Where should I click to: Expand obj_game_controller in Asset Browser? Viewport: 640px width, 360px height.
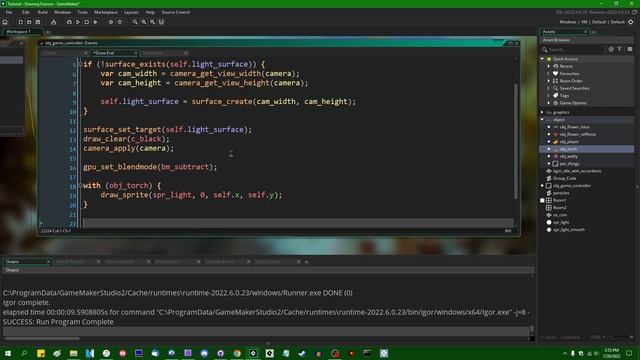(542, 186)
